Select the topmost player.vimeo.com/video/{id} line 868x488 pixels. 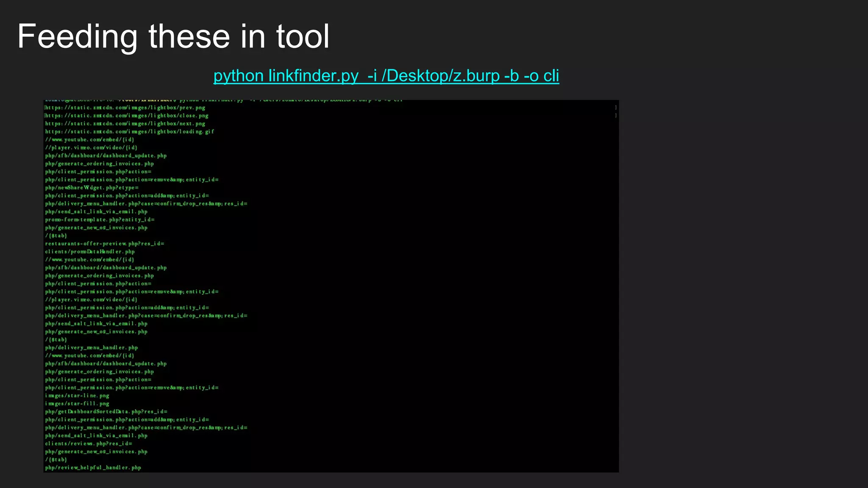pyautogui.click(x=92, y=148)
